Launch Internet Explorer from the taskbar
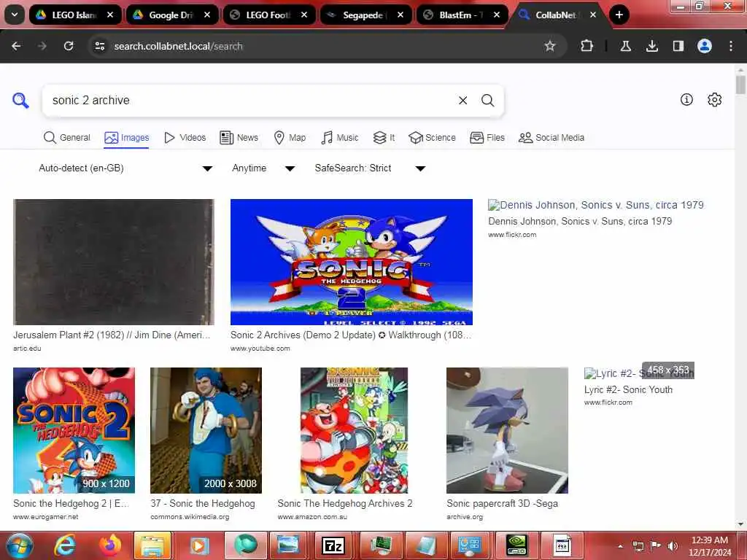The image size is (747, 560). [64, 545]
